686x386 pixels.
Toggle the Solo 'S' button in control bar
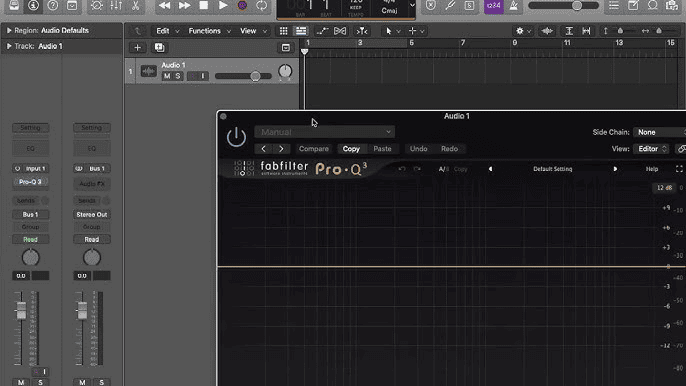coord(469,5)
